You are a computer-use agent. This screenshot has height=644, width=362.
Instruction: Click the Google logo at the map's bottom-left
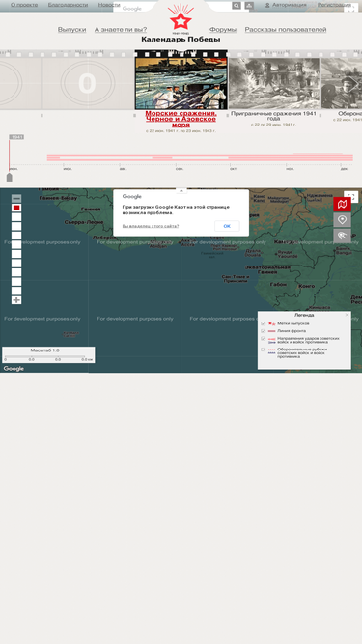14,369
